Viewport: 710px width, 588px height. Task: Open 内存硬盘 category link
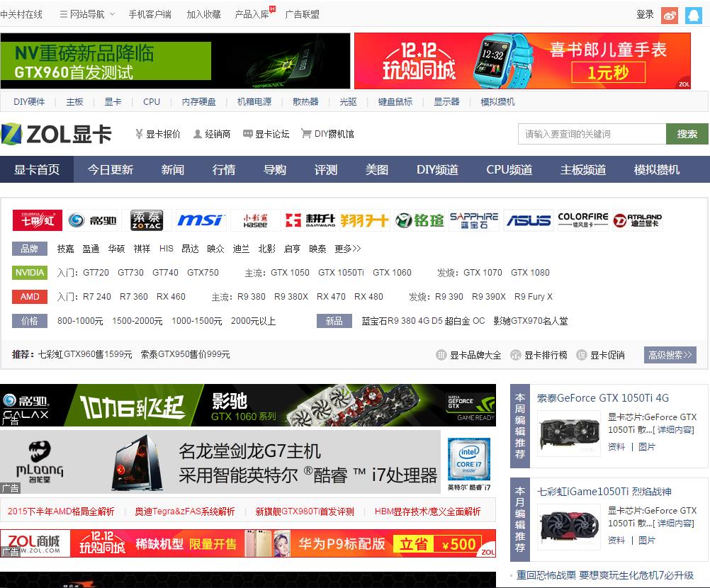click(199, 101)
